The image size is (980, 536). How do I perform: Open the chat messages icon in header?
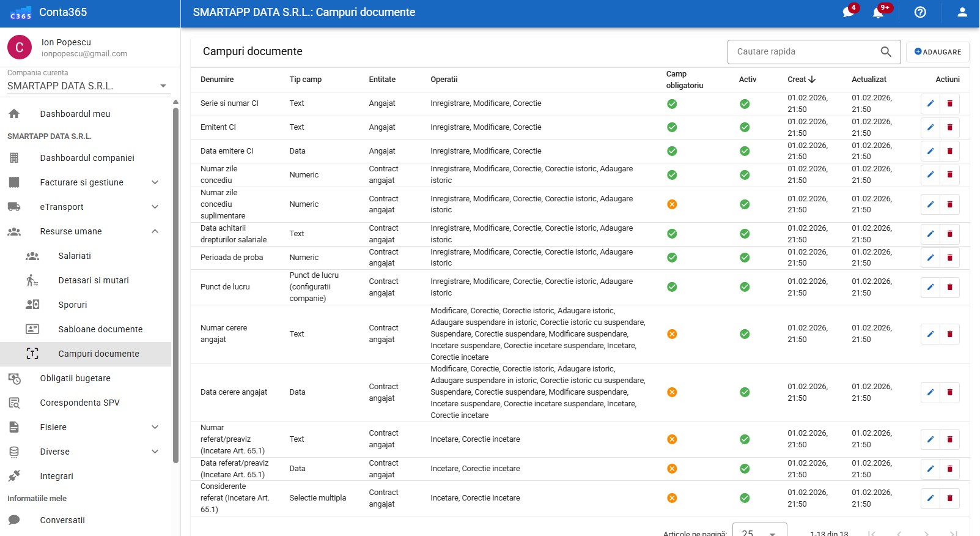(849, 12)
